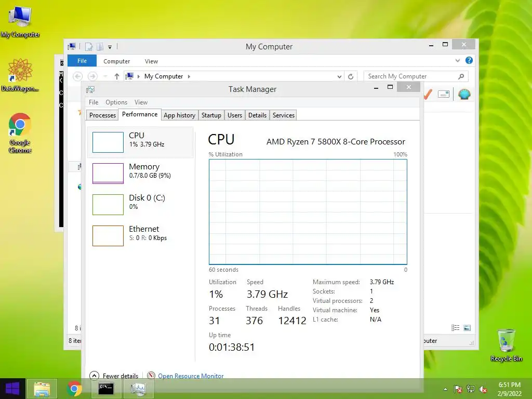
Task: Open DataWagon desktop shortcut
Action: click(x=20, y=75)
